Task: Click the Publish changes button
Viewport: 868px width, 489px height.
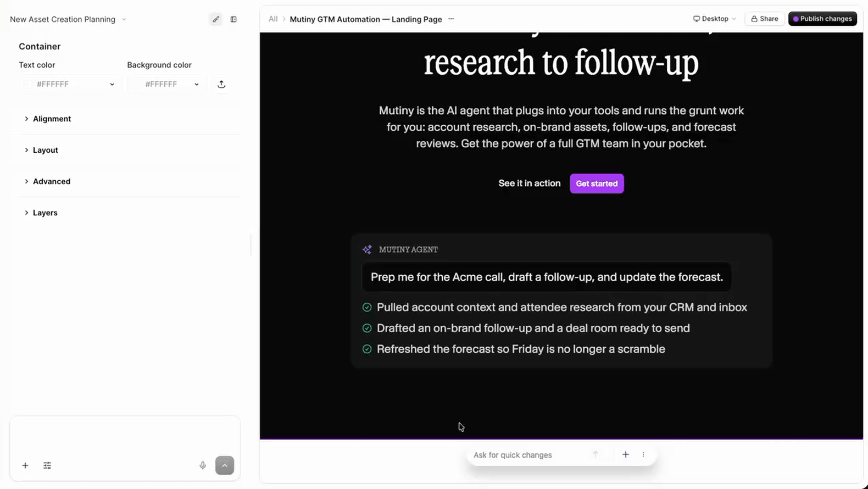Action: (x=822, y=19)
